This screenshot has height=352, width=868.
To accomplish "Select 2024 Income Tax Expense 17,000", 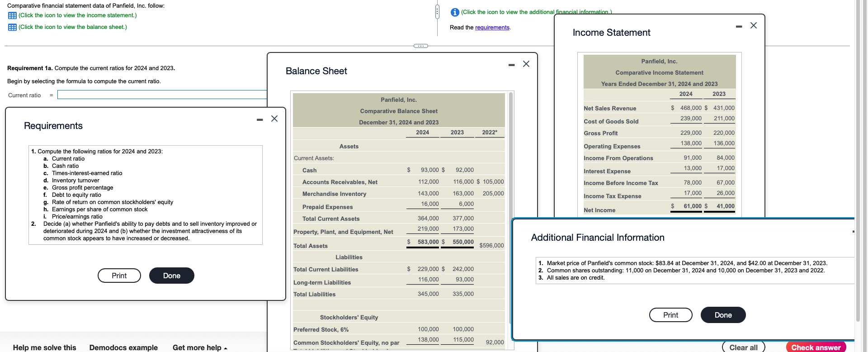I will pyautogui.click(x=693, y=193).
